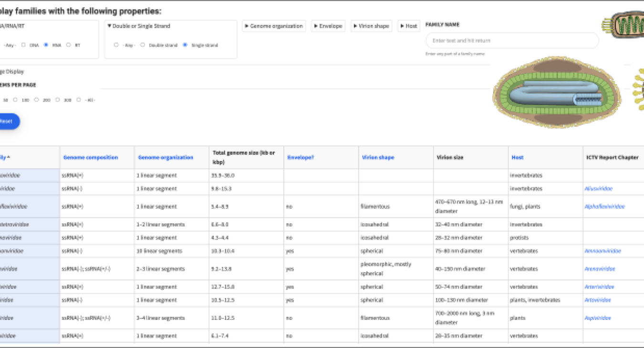Viewport: 644px width, 348px height.
Task: Expand the Envelope filter
Action: click(328, 26)
